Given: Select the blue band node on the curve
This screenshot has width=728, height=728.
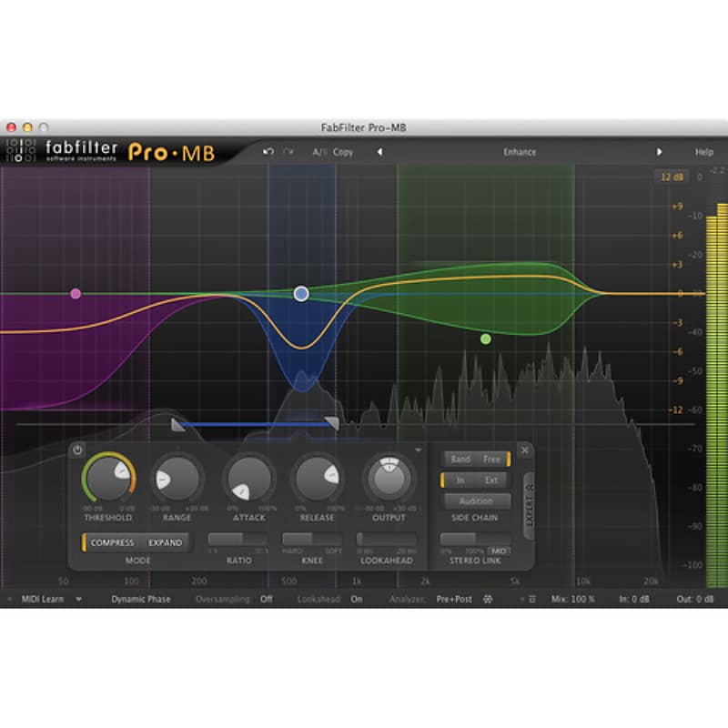Looking at the screenshot, I should (x=300, y=293).
